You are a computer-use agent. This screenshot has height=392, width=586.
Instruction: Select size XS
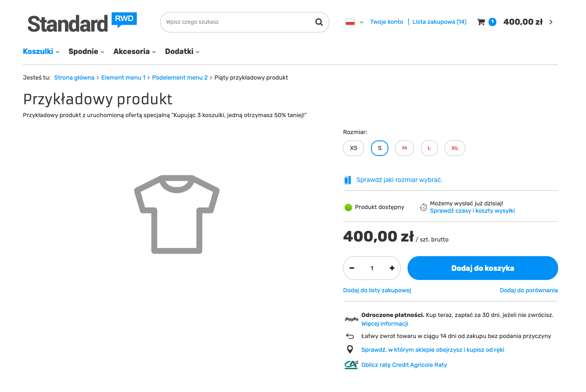(354, 148)
